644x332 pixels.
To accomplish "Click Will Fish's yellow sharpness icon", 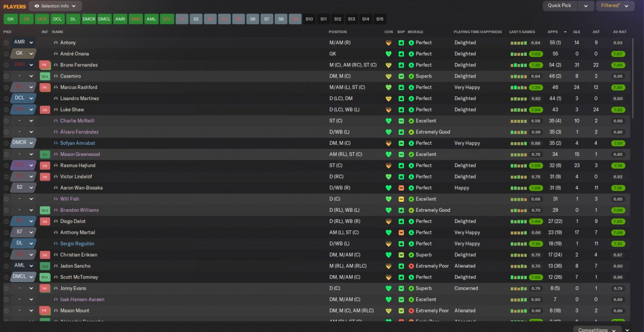I will pos(401,199).
